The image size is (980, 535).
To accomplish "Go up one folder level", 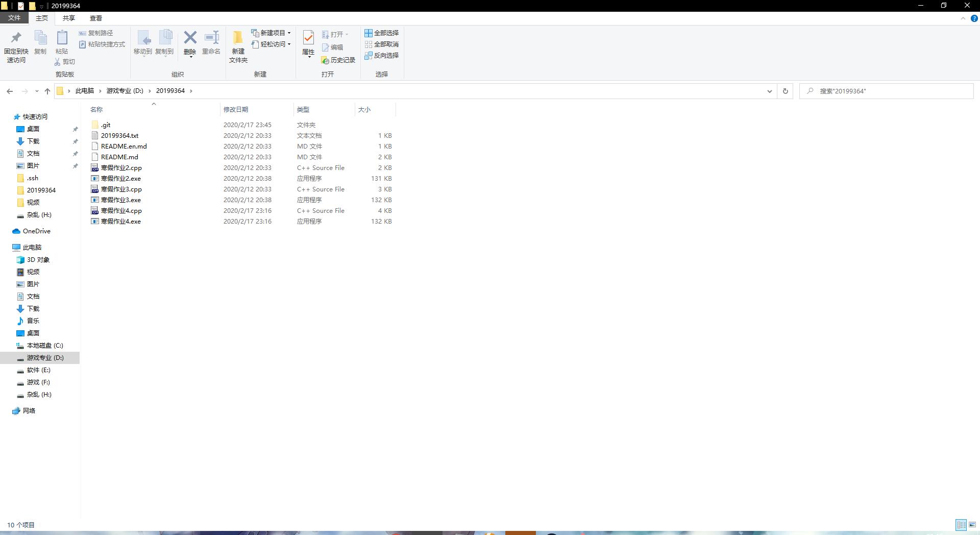I will tap(47, 91).
